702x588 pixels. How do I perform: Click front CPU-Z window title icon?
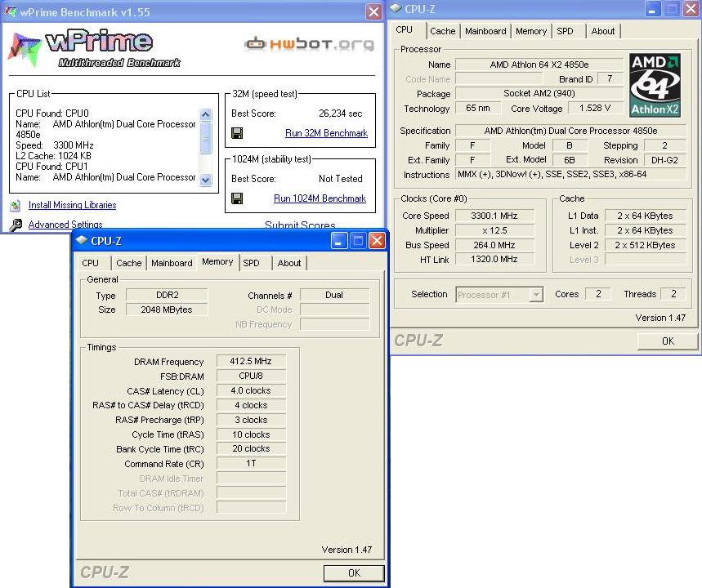82,240
